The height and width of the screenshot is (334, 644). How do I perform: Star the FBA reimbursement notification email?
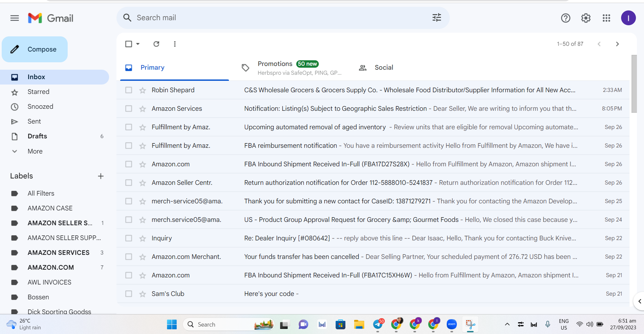pyautogui.click(x=143, y=146)
